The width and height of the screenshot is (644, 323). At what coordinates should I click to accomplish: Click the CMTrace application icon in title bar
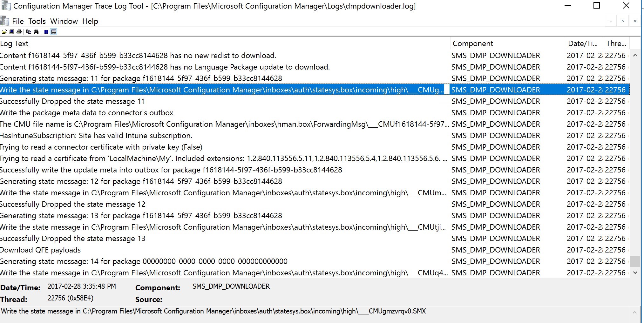click(x=6, y=6)
